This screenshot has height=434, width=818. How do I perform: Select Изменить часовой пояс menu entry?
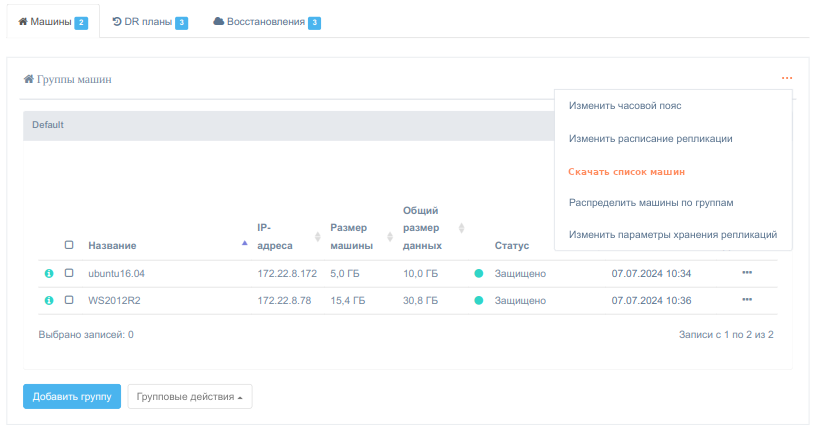tap(625, 106)
